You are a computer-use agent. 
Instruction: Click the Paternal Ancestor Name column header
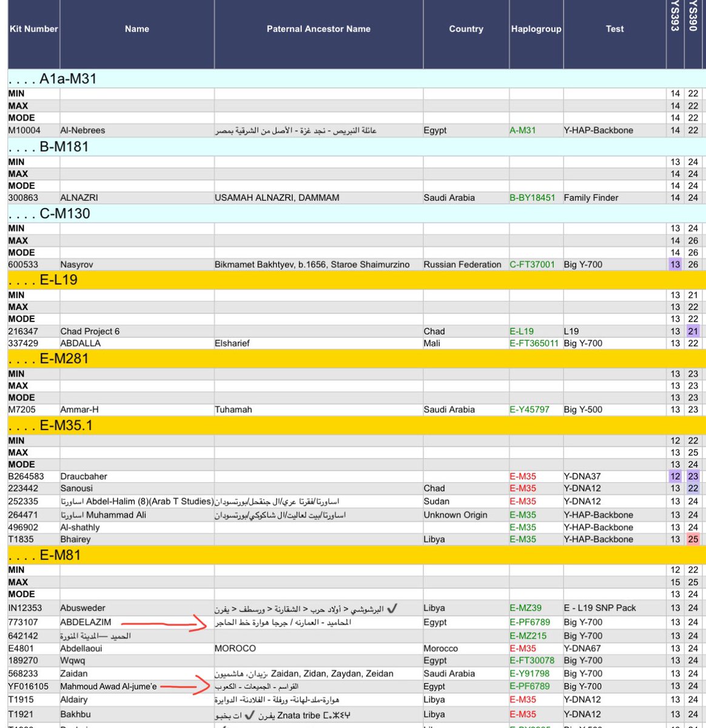pos(318,29)
